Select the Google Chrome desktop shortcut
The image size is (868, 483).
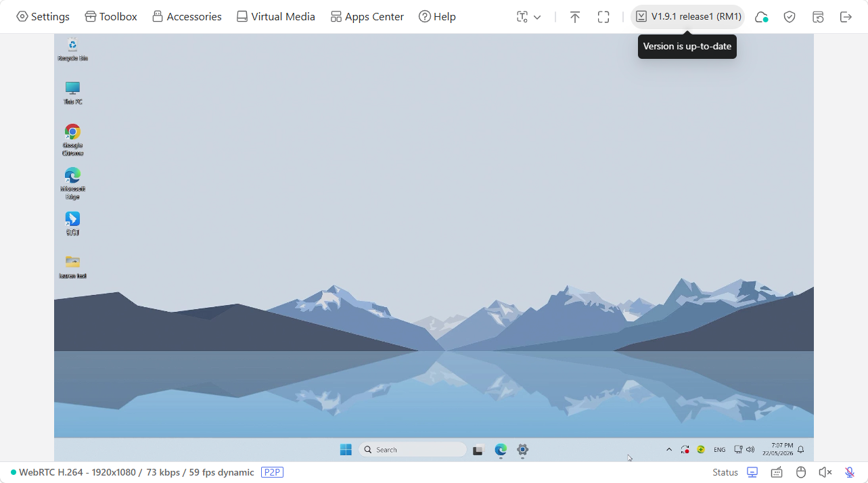72,140
